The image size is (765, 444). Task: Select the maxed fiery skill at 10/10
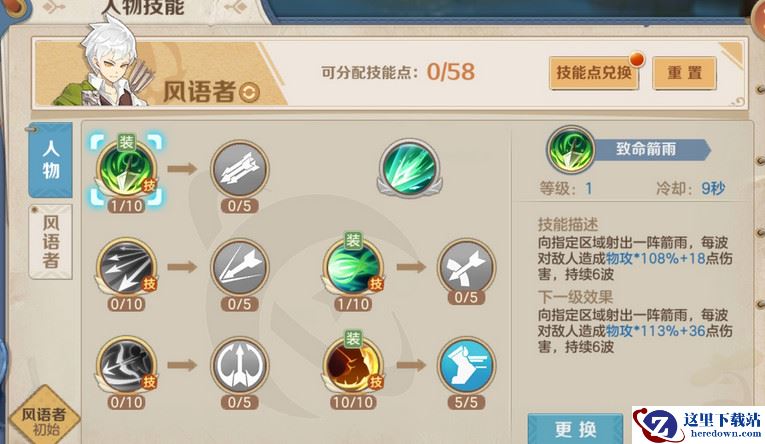(353, 366)
